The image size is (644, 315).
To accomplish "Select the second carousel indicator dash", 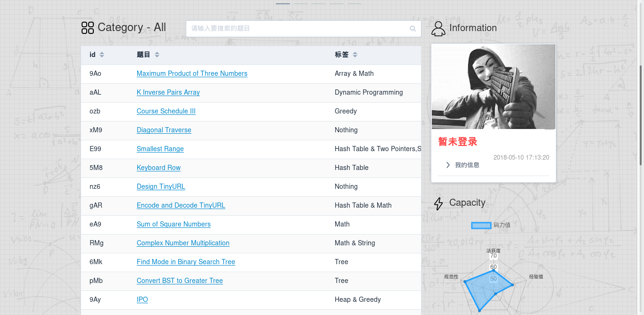I will pyautogui.click(x=301, y=4).
